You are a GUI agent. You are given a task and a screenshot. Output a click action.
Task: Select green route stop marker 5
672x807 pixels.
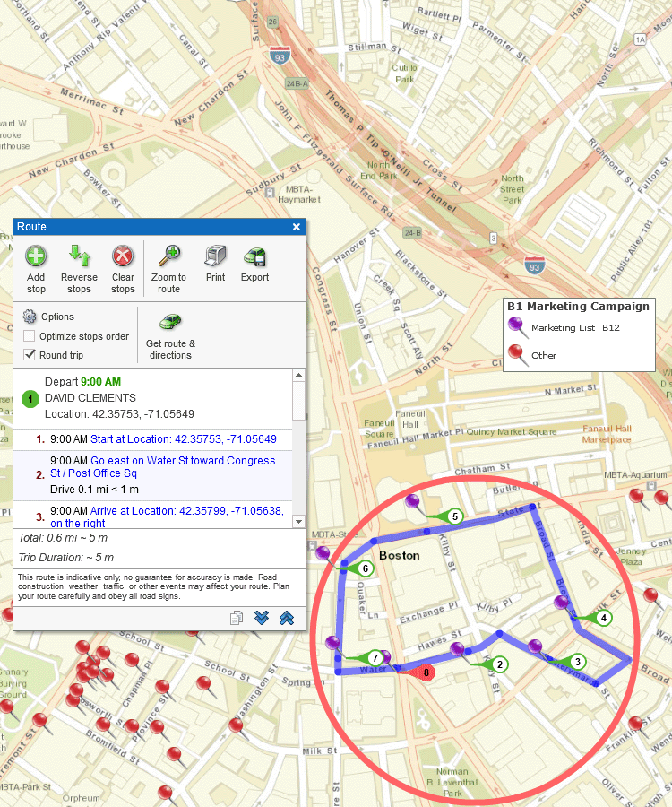click(454, 516)
